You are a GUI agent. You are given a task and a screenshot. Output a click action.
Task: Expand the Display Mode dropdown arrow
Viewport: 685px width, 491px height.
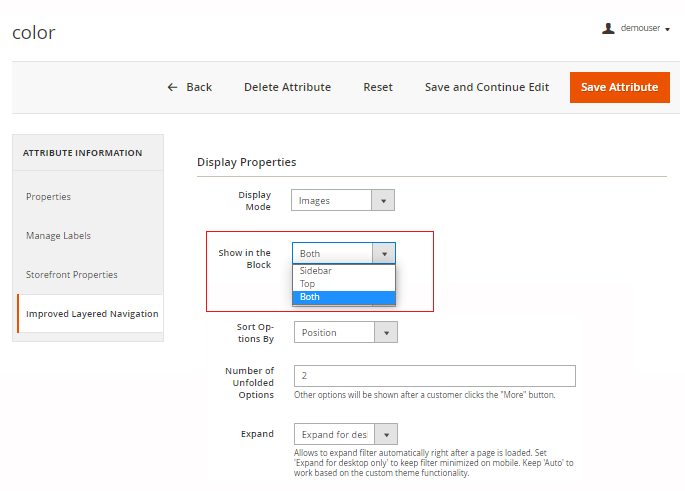[x=383, y=201]
